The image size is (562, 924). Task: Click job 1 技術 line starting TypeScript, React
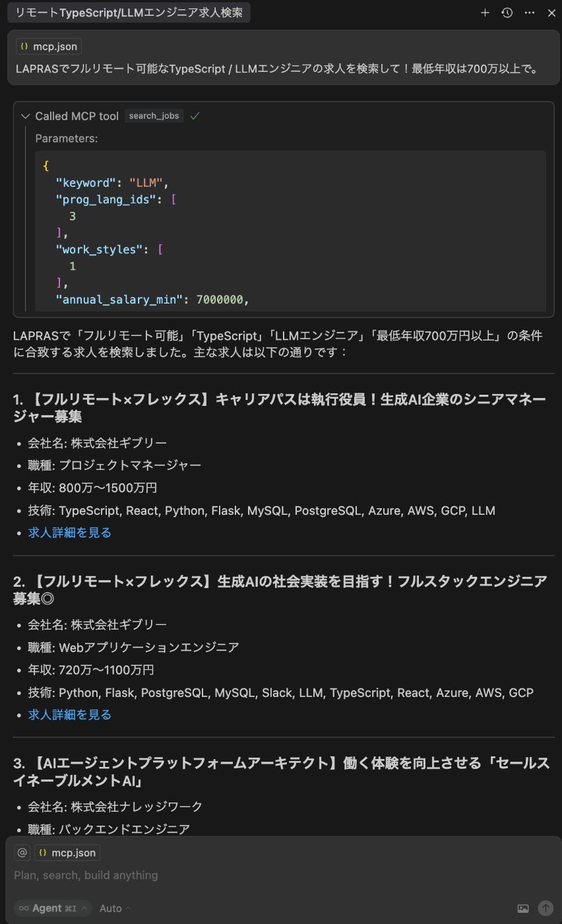pos(261,510)
